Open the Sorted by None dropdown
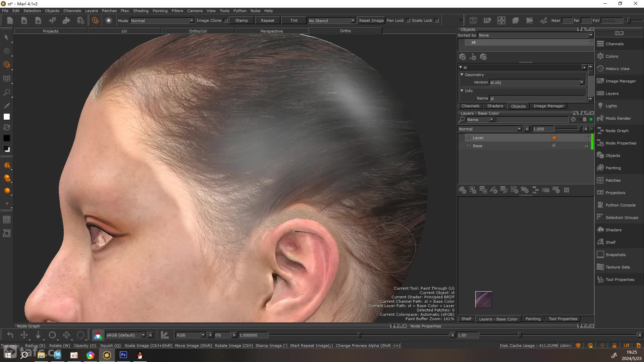 (535, 35)
